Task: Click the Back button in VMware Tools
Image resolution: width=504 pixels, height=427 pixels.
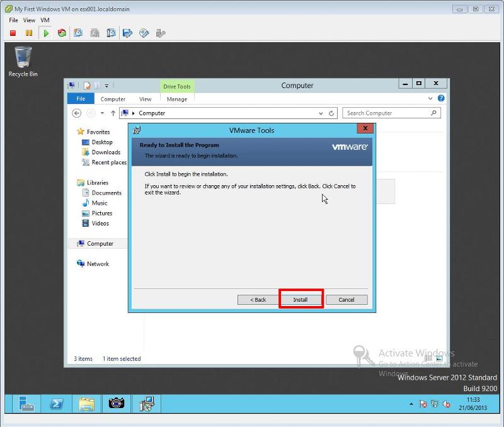Action: tap(258, 299)
